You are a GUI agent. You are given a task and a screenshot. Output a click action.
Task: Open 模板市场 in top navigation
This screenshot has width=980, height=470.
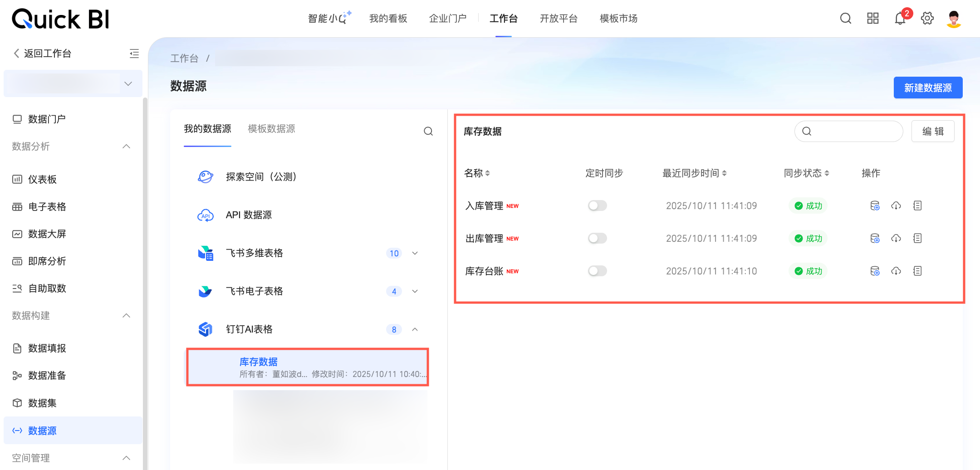[x=618, y=18]
